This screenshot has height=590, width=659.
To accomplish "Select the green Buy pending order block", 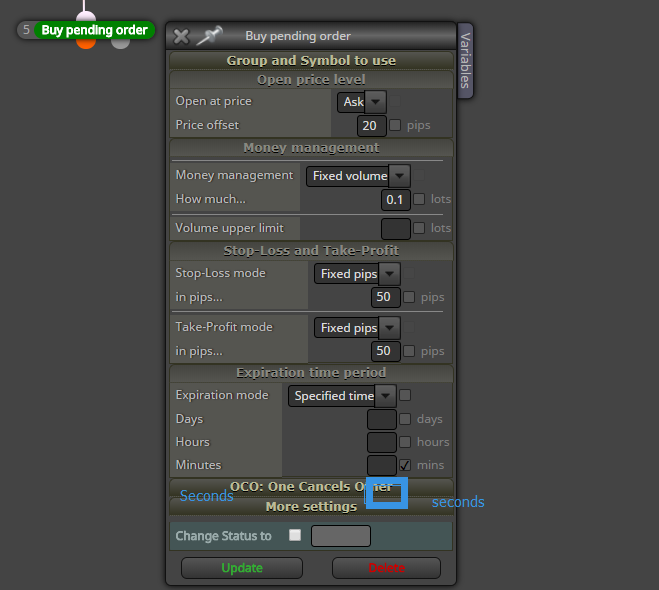I will tap(95, 30).
